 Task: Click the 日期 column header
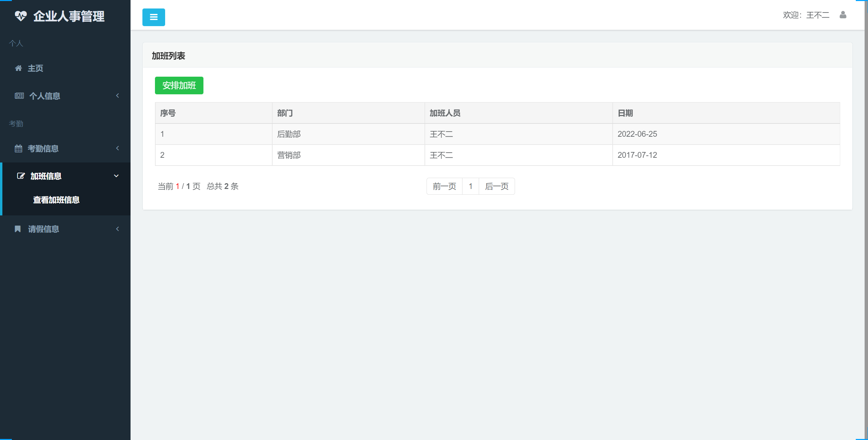pyautogui.click(x=625, y=113)
